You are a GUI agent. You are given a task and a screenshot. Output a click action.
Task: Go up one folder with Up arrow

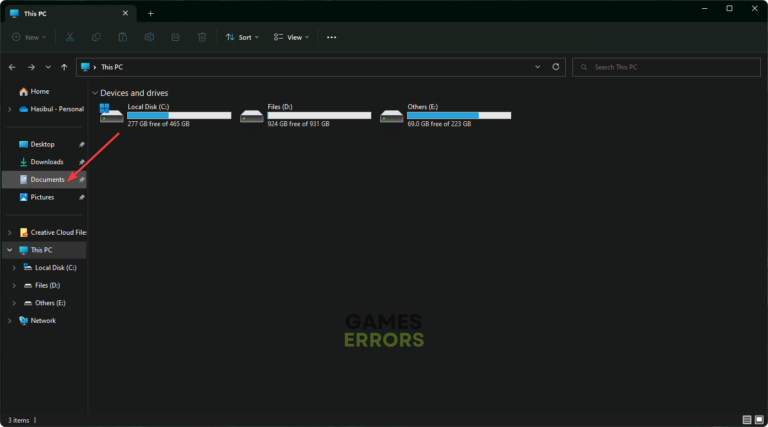tap(64, 67)
